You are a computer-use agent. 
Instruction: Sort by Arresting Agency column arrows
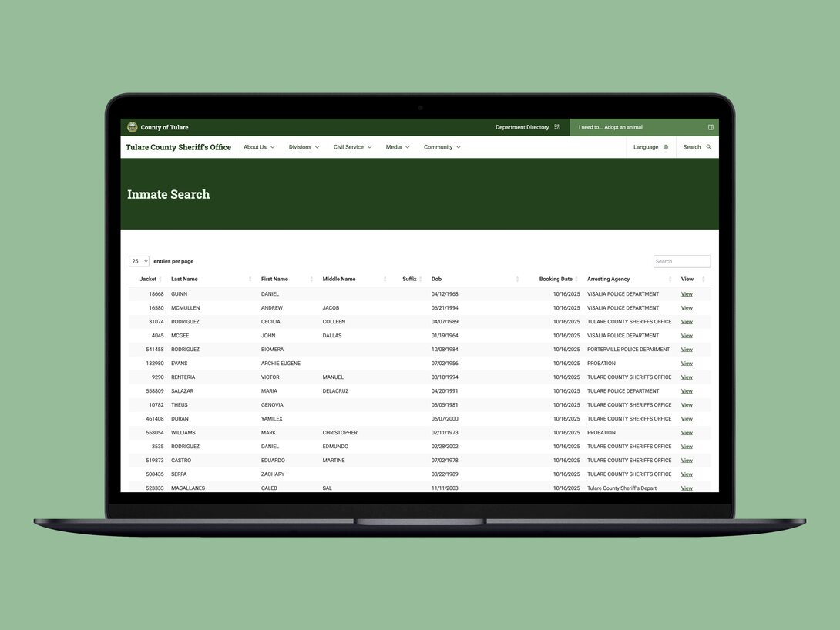[x=670, y=279]
